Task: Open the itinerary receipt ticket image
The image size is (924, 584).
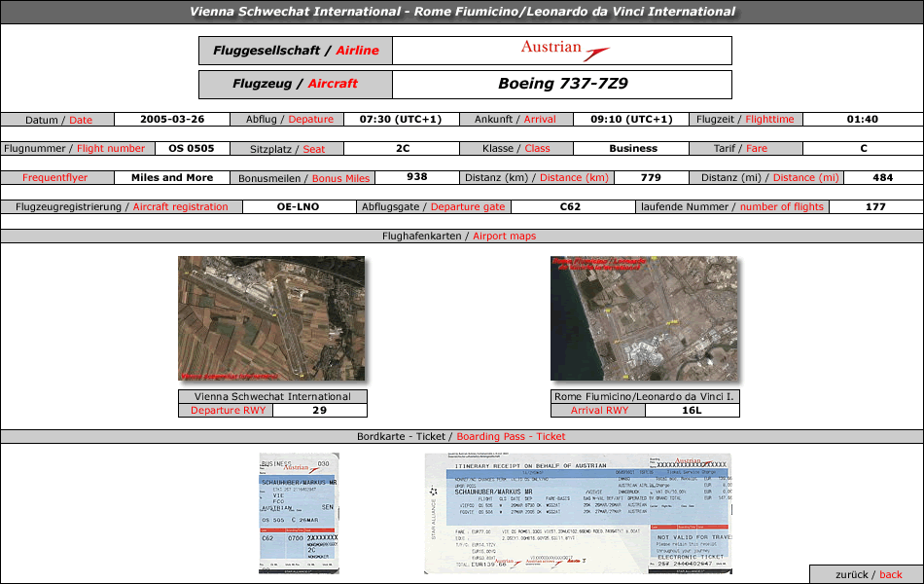Action: click(x=578, y=513)
